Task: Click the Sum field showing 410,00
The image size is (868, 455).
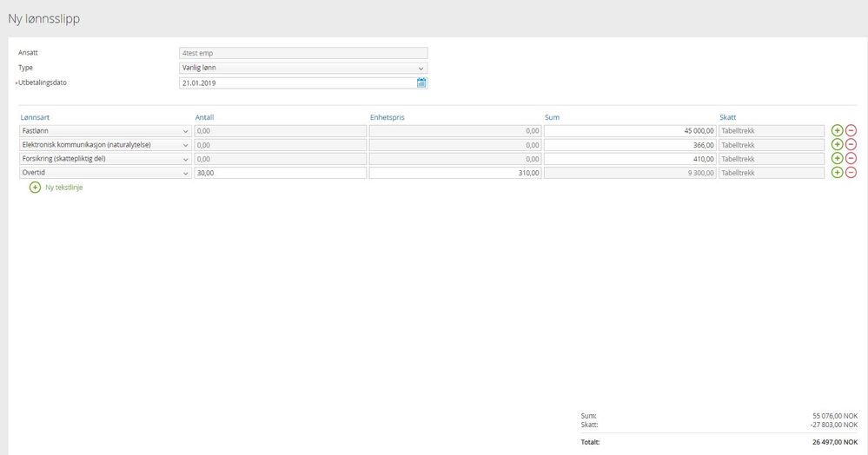Action: click(630, 159)
